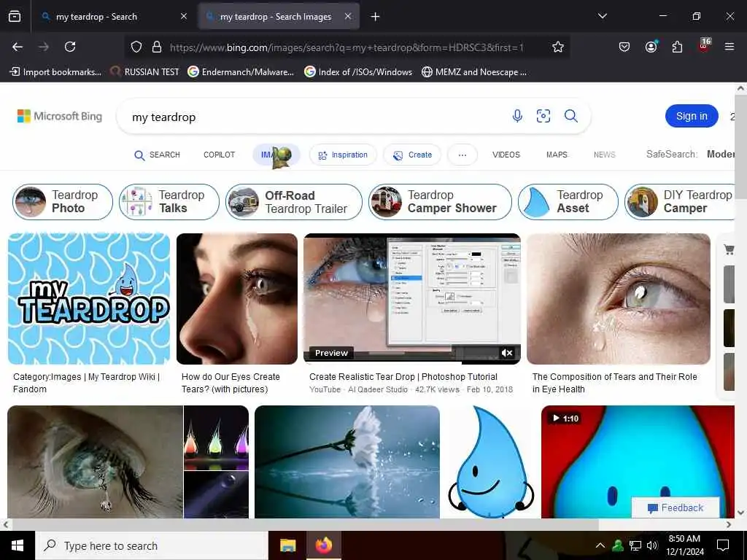Viewport: 747px width, 560px height.
Task: Click the horizontal scrollbar
Action: (305, 524)
